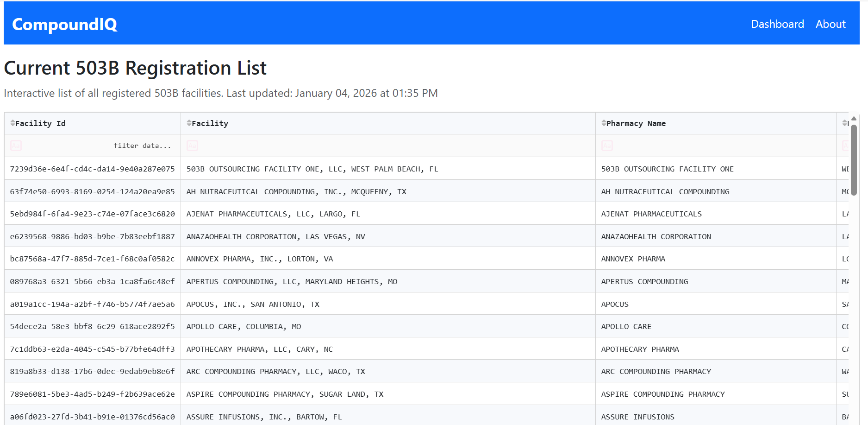Viewport: 868px width, 425px height.
Task: Click the Pharmacy Name column sort arrows
Action: tap(604, 123)
